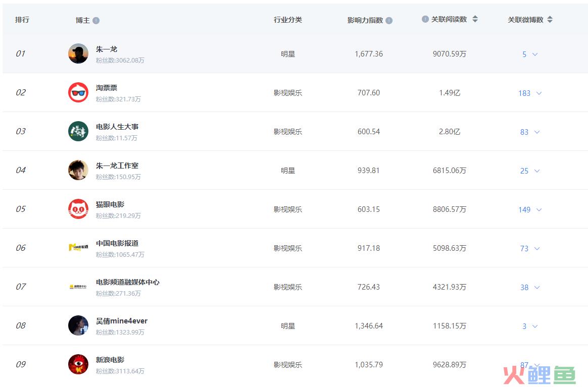Expand 朱一龙工作室 row's 25 weibo chevron
Viewport: 588px width, 387px height.
(x=537, y=171)
